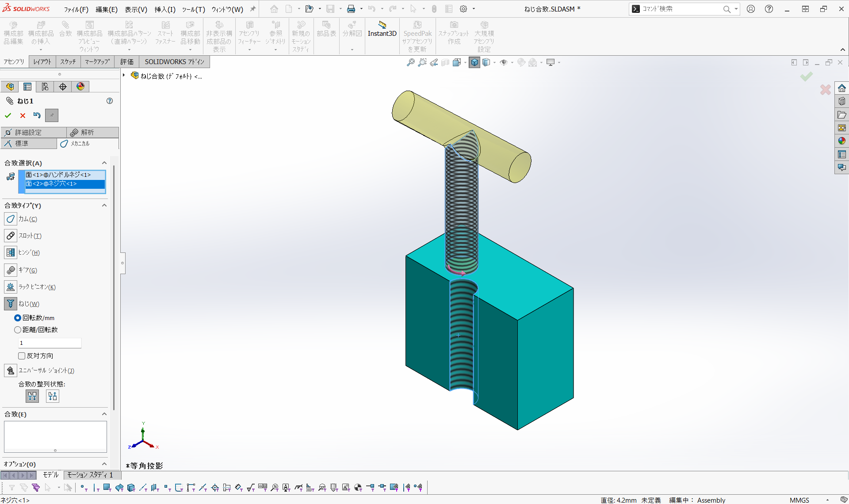Open the file explorer folder in right task pane
Screen dimensions: 849x504
coord(842,115)
